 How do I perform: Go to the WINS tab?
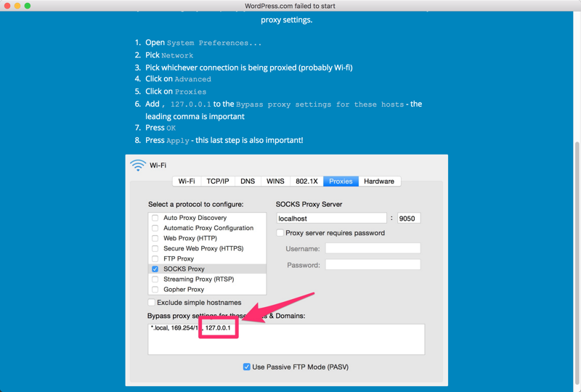pyautogui.click(x=275, y=181)
